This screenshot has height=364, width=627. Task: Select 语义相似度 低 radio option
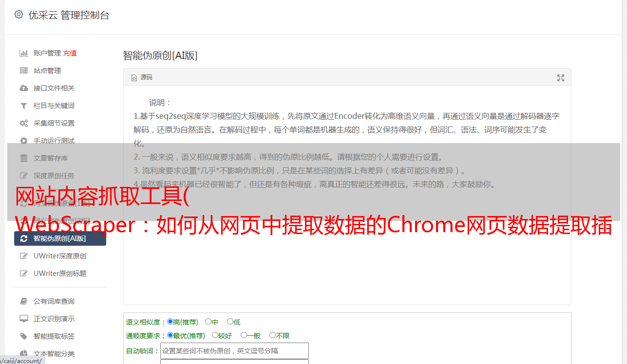[230, 322]
